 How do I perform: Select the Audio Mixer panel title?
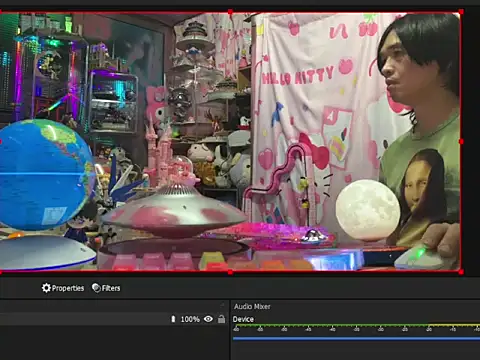tap(252, 306)
